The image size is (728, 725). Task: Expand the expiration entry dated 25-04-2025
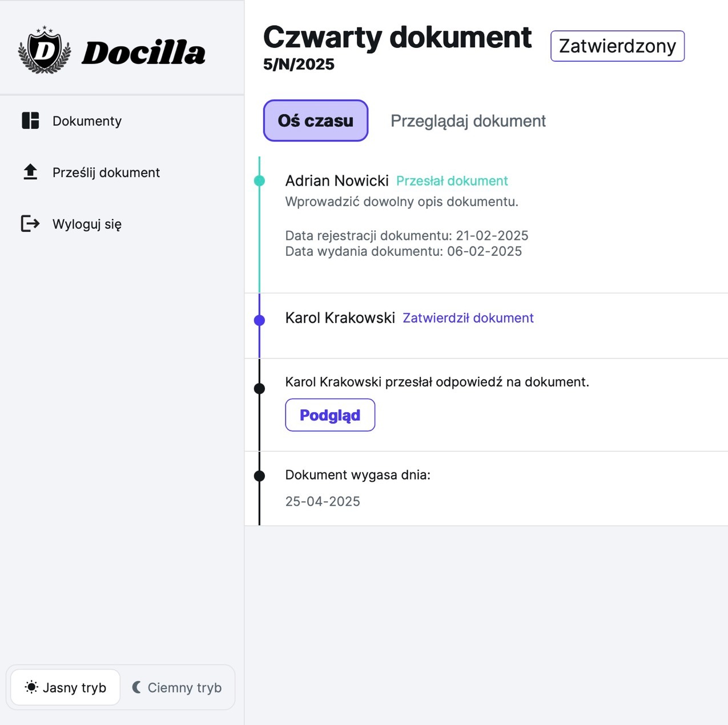pyautogui.click(x=358, y=475)
